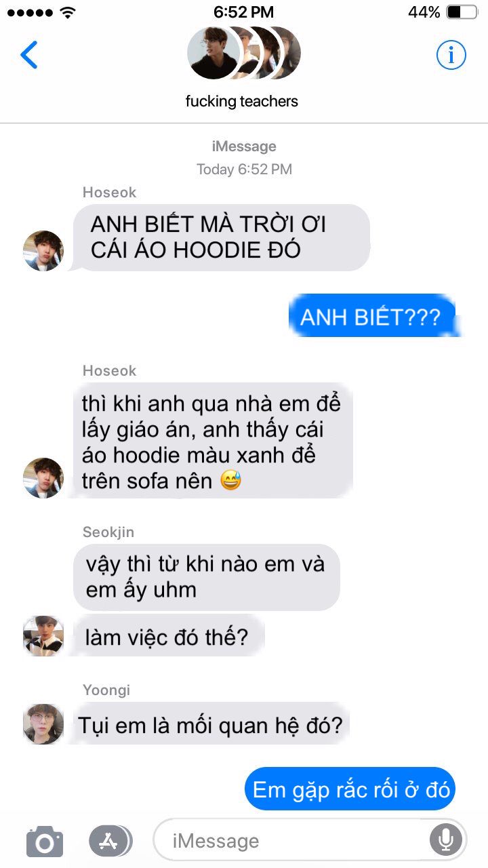This screenshot has width=488, height=868.
Task: Tap the 'fucking teachers' group name
Action: point(242,102)
